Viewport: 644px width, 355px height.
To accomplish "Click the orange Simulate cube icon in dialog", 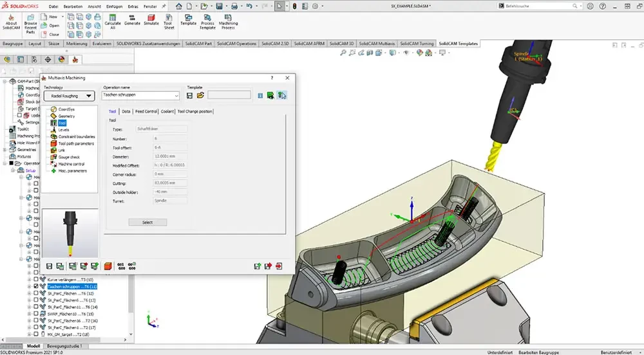I will click(108, 266).
